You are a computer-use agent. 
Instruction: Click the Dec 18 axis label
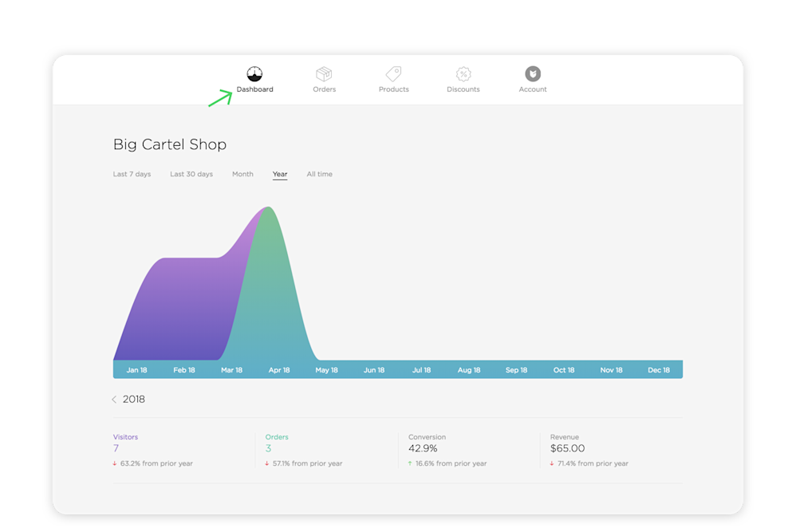[659, 370]
